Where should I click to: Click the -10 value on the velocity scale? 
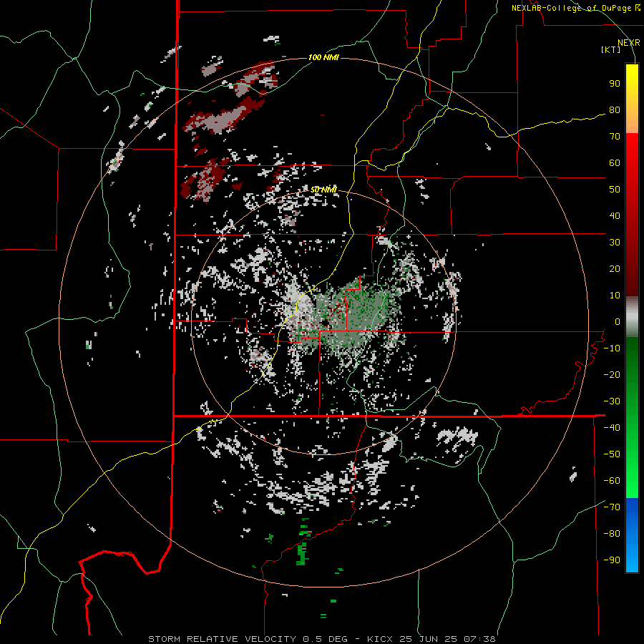click(612, 348)
